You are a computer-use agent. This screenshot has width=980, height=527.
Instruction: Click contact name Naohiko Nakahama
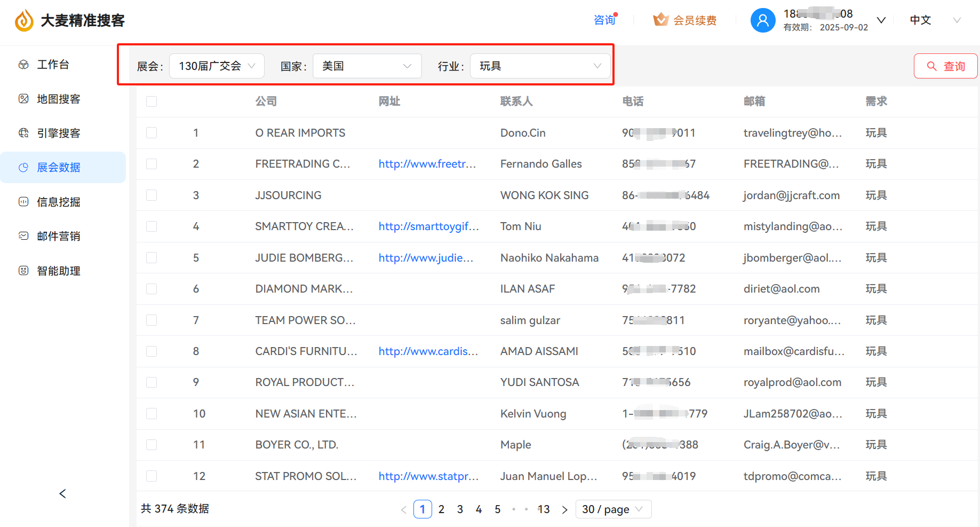(x=549, y=258)
